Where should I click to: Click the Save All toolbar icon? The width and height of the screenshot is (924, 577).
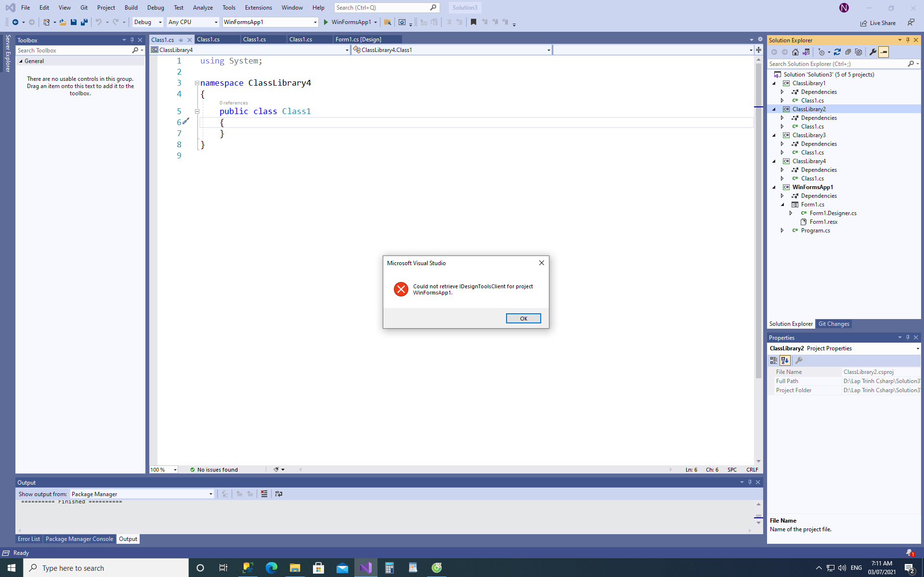[x=84, y=22]
